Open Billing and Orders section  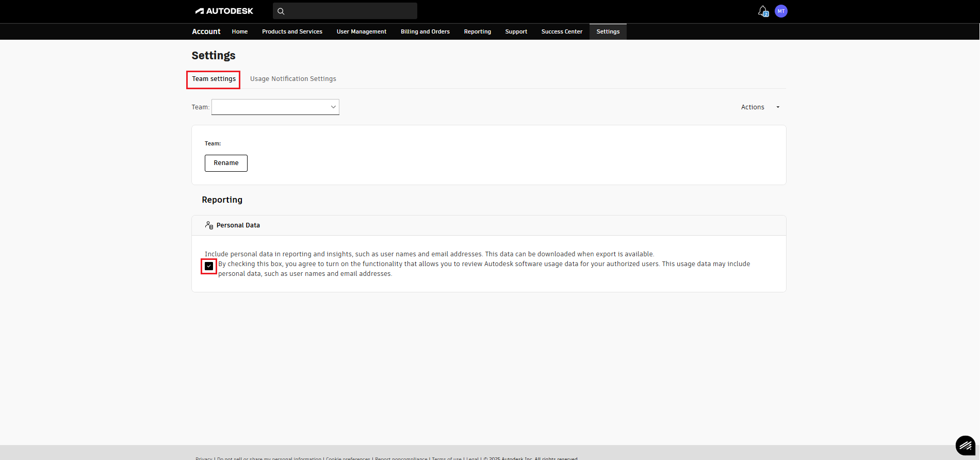tap(425, 31)
